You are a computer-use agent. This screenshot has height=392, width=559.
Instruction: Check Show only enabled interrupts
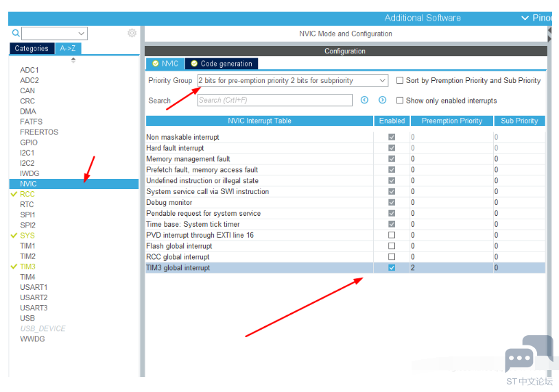400,101
